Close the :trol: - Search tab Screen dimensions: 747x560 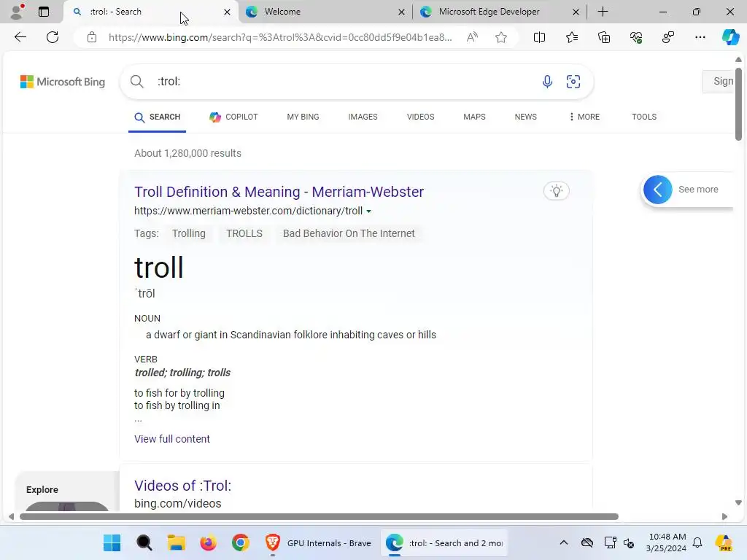(x=228, y=12)
